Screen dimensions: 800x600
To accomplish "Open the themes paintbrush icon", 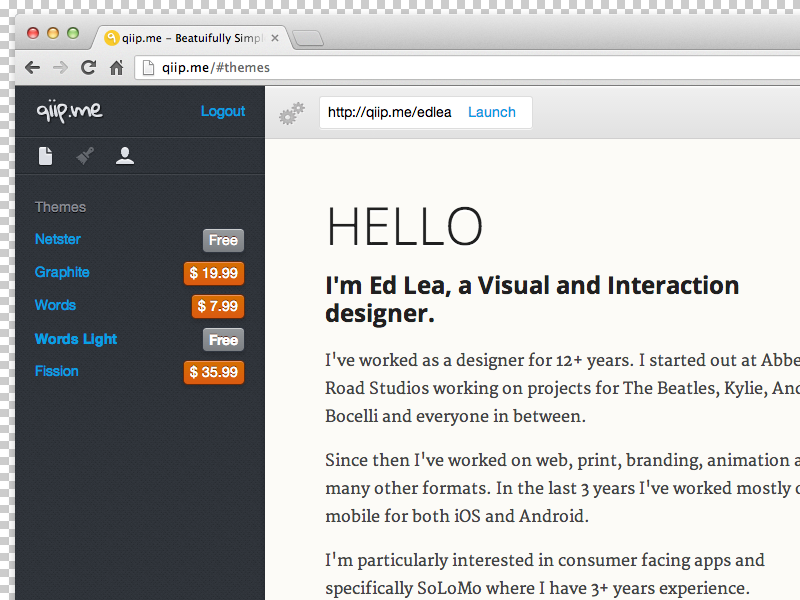I will click(85, 156).
